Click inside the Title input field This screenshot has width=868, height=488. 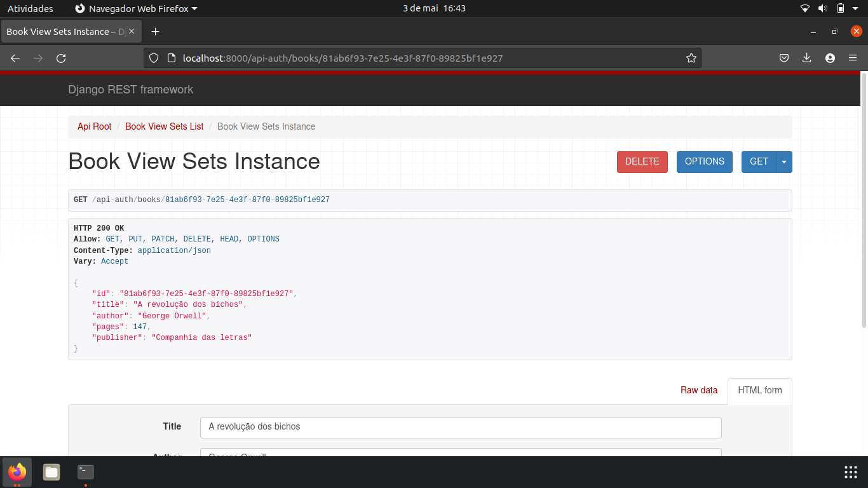coord(461,427)
